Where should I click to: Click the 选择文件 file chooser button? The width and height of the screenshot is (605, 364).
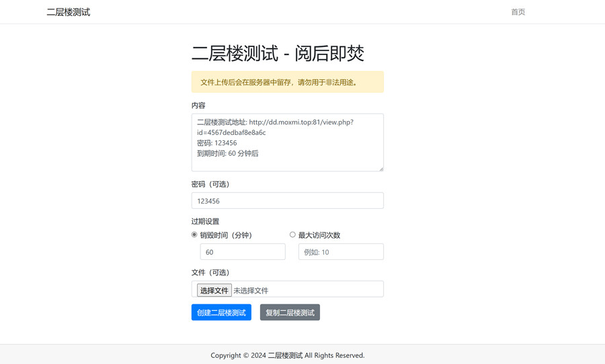[214, 290]
